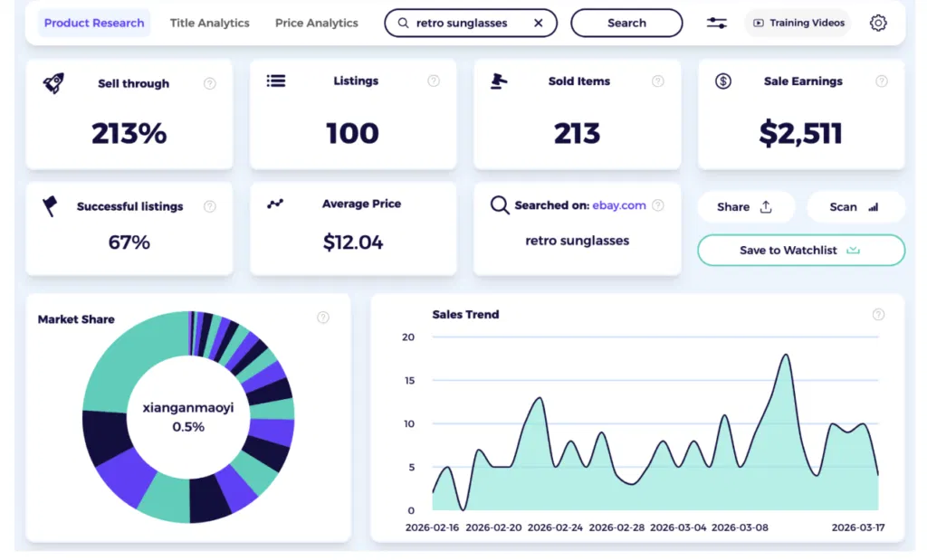Clear the search with the X icon
Image resolution: width=927 pixels, height=560 pixels.
pos(540,23)
